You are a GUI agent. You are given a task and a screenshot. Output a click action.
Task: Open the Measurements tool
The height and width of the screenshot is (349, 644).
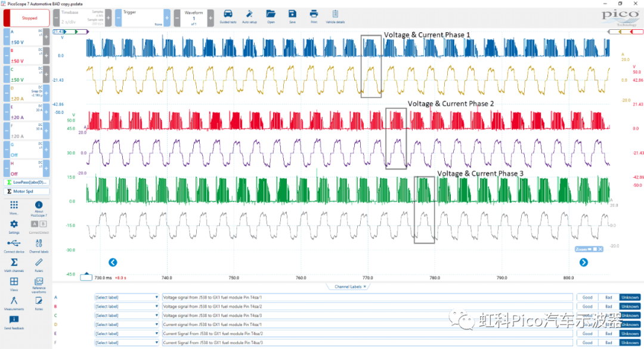tap(14, 302)
